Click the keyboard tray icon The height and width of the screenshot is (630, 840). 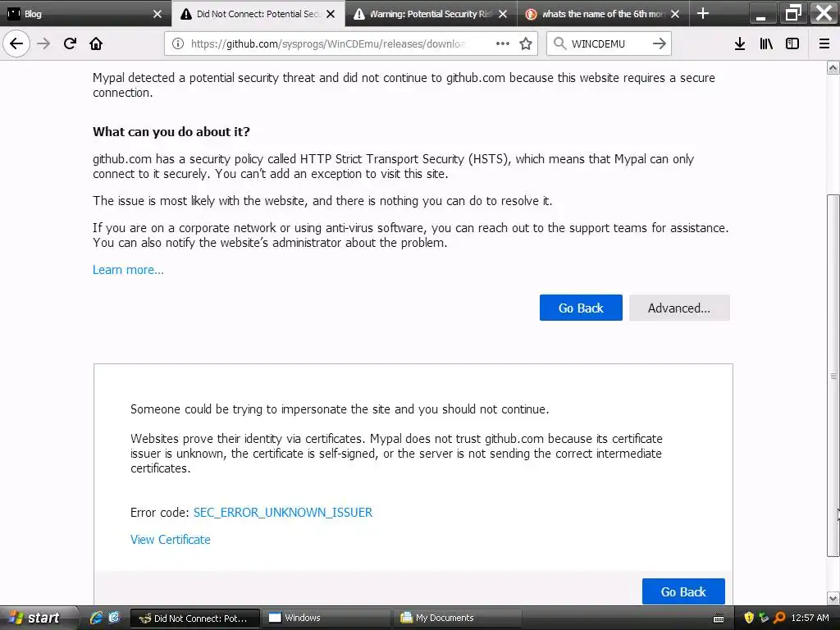pyautogui.click(x=719, y=619)
